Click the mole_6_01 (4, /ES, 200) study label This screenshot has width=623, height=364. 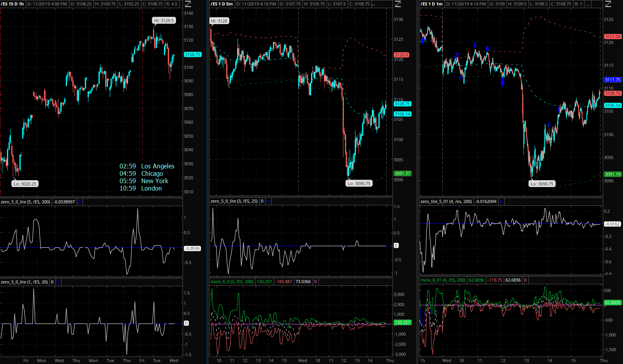pos(443,280)
